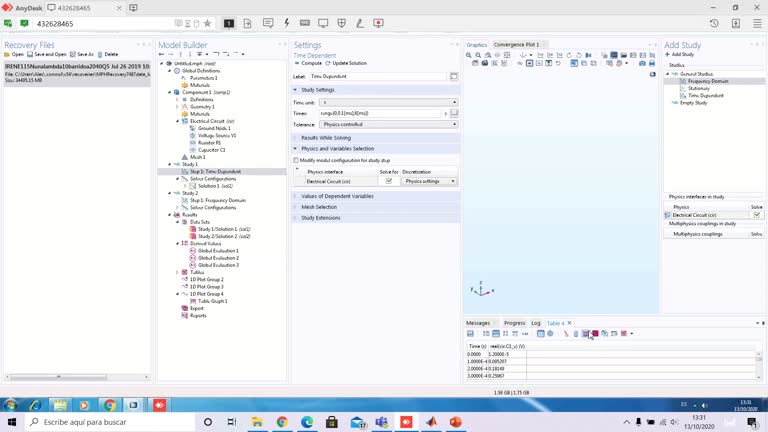The image size is (768, 432).
Task: Select Table Graph 1 node
Action: point(213,301)
